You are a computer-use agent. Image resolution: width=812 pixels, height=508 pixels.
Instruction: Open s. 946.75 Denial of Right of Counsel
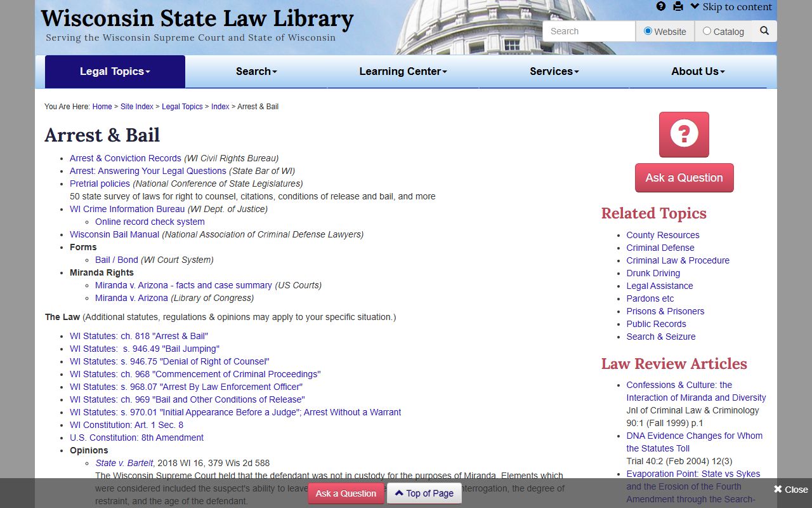169,361
